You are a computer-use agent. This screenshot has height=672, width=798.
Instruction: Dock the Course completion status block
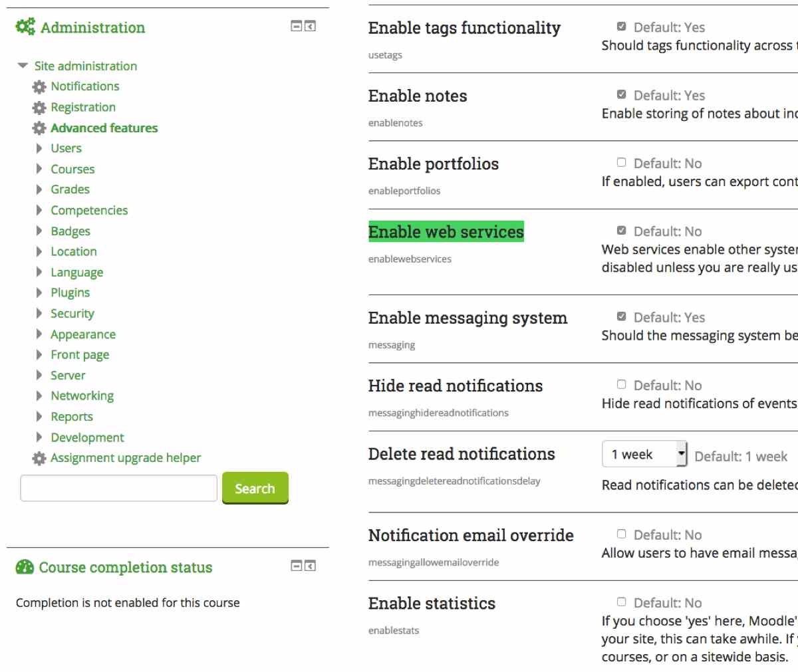coord(310,566)
